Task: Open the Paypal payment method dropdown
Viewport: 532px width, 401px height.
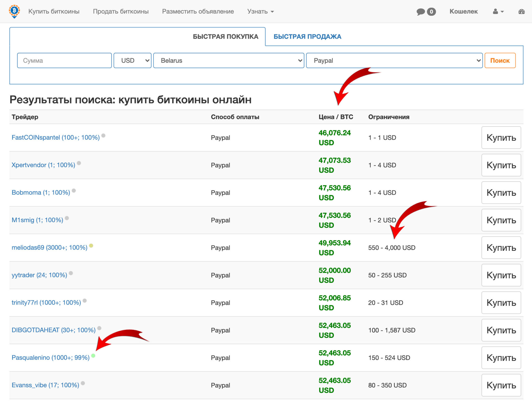Action: click(394, 61)
